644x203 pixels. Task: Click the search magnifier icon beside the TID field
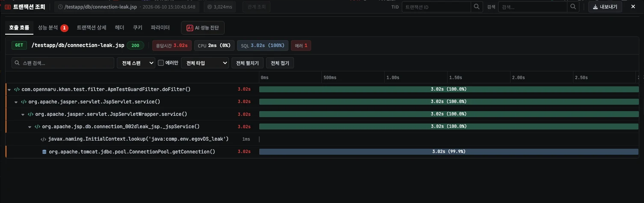477,7
